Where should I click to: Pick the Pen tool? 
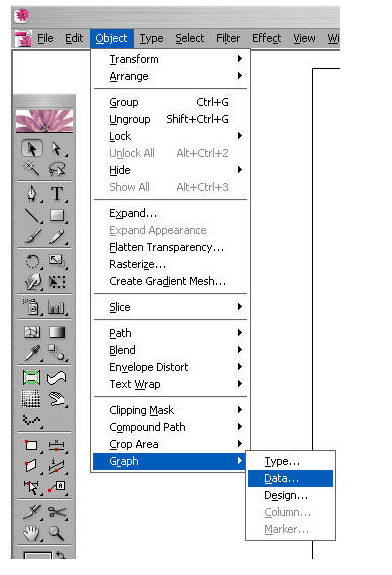[x=32, y=193]
